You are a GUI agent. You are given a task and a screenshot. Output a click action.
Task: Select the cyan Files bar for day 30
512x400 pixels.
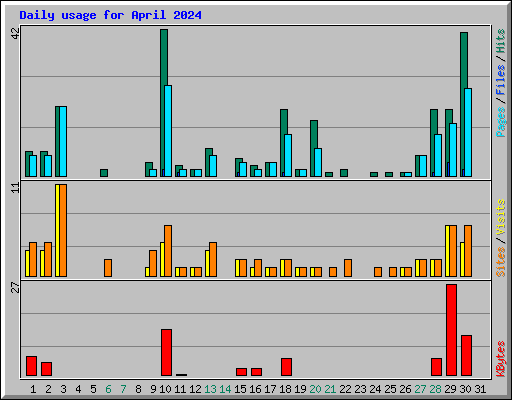tap(468, 132)
